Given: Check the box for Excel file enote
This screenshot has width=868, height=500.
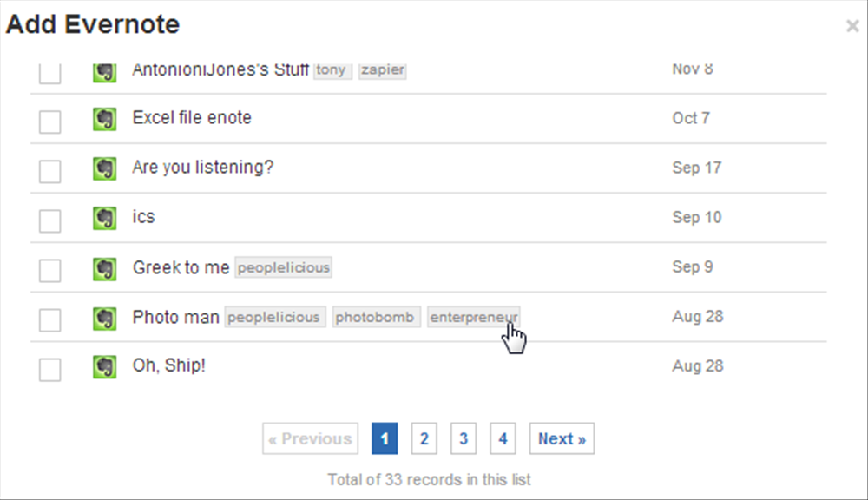Looking at the screenshot, I should tap(49, 122).
